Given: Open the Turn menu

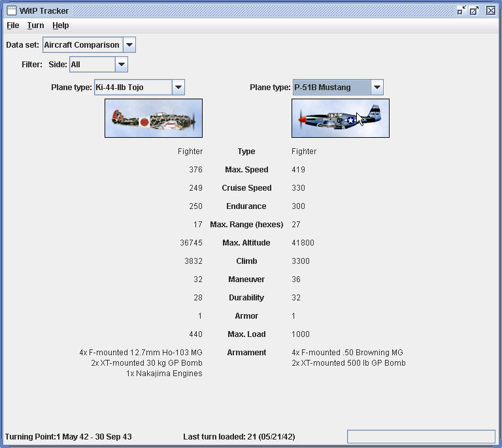Looking at the screenshot, I should [35, 25].
